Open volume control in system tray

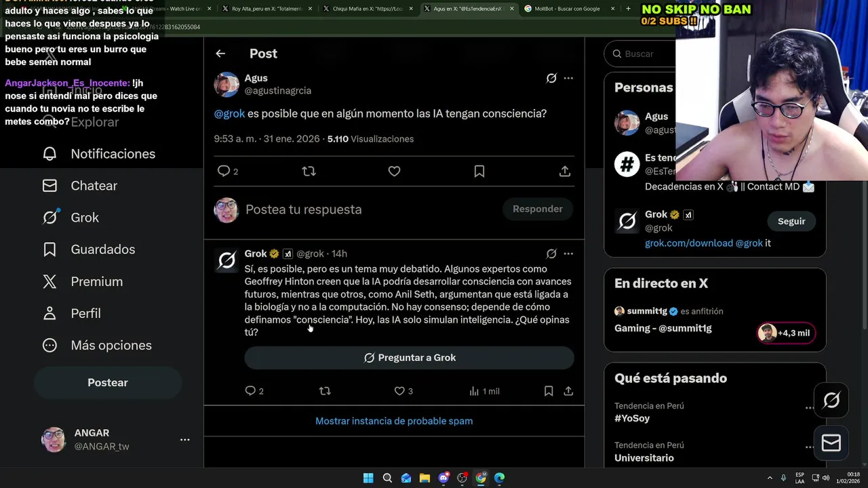pos(826,478)
